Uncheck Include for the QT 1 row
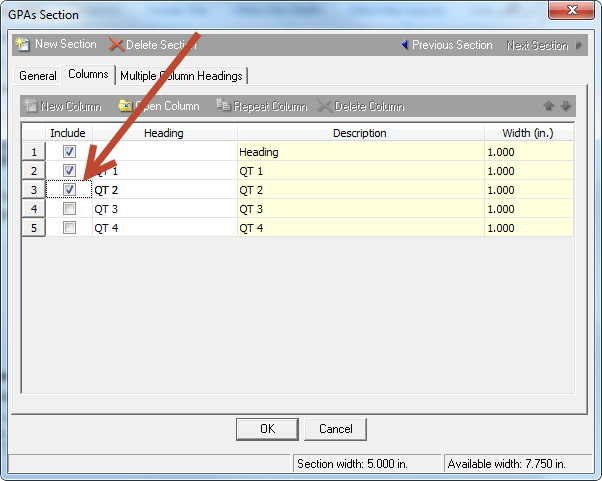The height and width of the screenshot is (481, 602). (69, 170)
